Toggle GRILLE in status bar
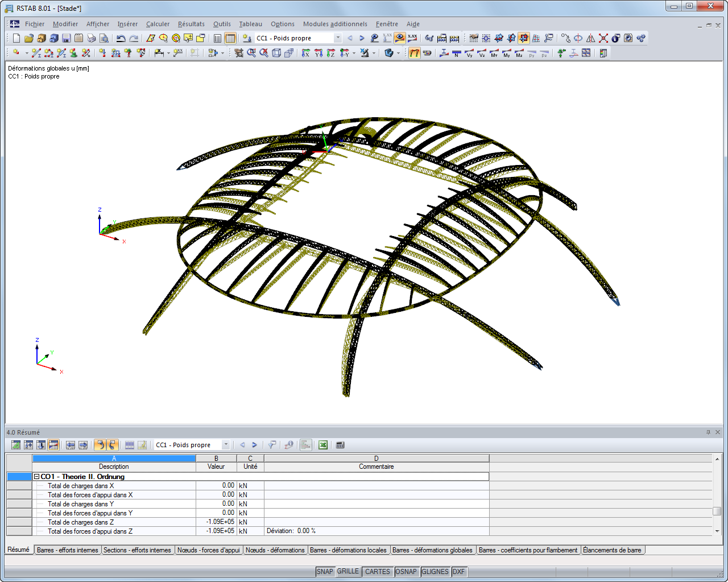The width and height of the screenshot is (728, 582). tap(348, 572)
